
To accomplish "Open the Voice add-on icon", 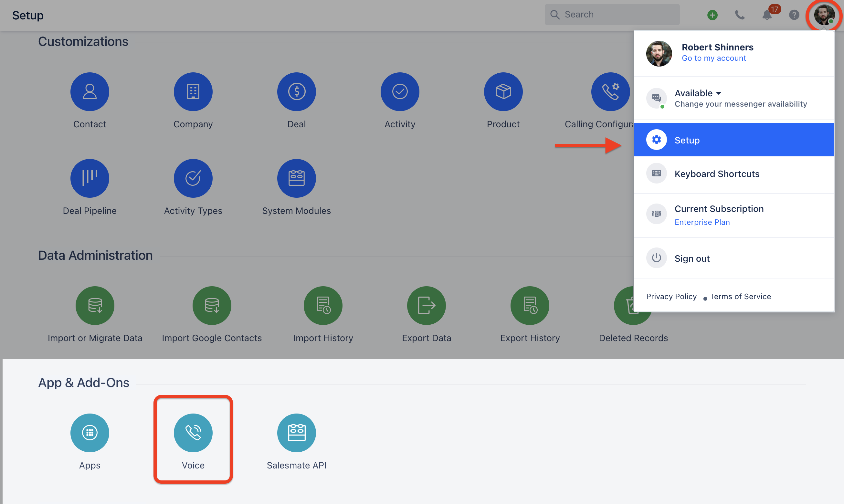I will [193, 433].
